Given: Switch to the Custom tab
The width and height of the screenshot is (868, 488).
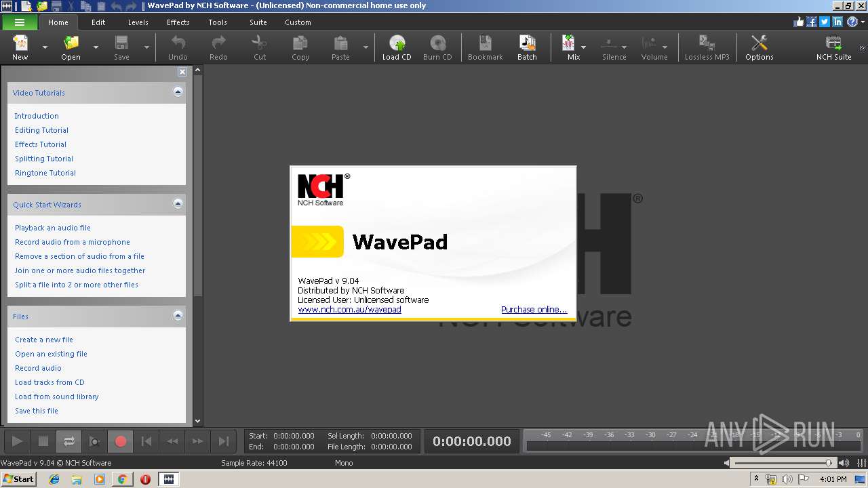Looking at the screenshot, I should [298, 22].
